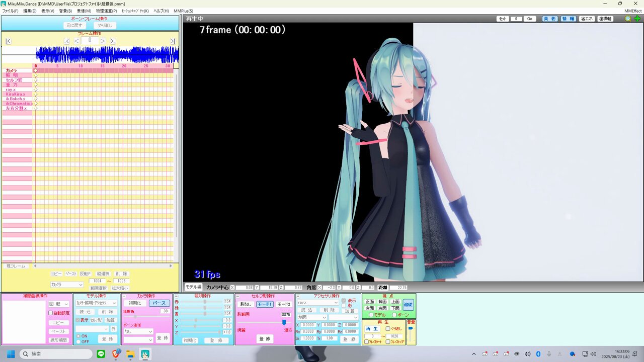Click the Bluetooth tray icon

click(538, 354)
